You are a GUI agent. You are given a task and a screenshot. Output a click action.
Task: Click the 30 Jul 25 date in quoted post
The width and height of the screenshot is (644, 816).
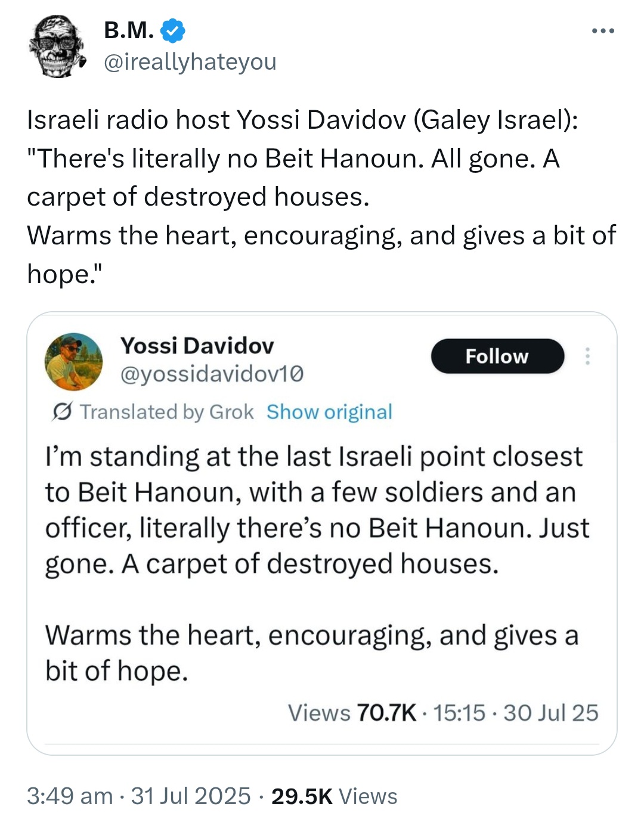[550, 713]
